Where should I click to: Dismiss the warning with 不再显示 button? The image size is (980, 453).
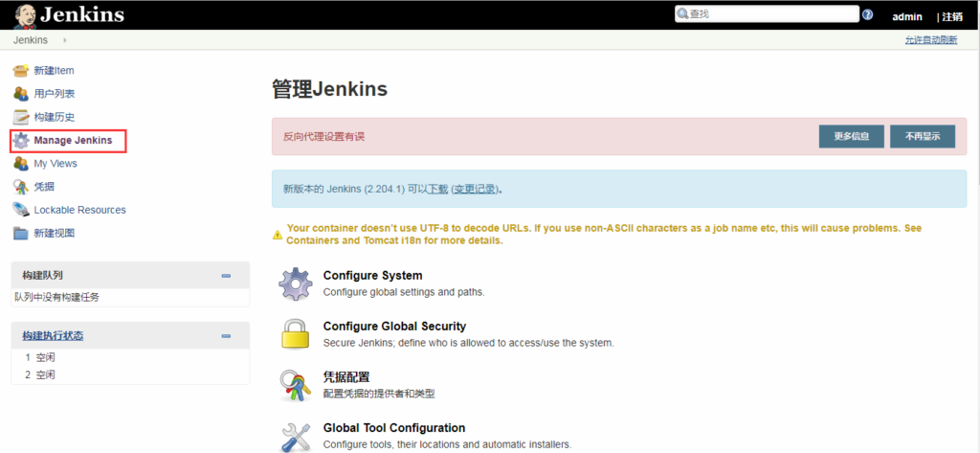(x=922, y=137)
